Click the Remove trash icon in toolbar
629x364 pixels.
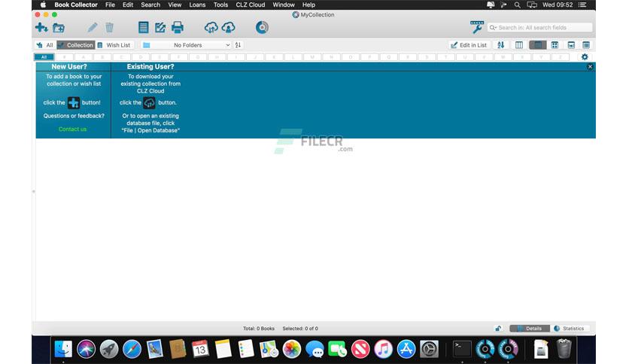tap(109, 28)
